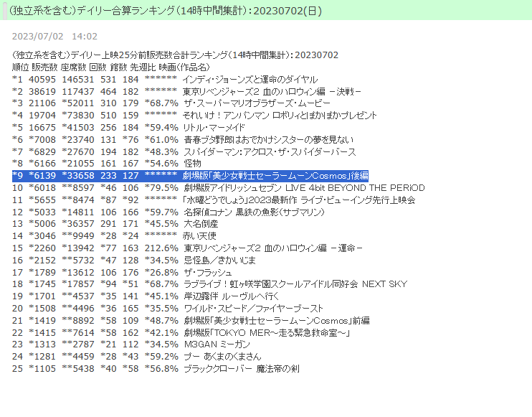
Task: Select rank 21 row 'セーラームーンCosmos」前編'
Action: click(191, 321)
